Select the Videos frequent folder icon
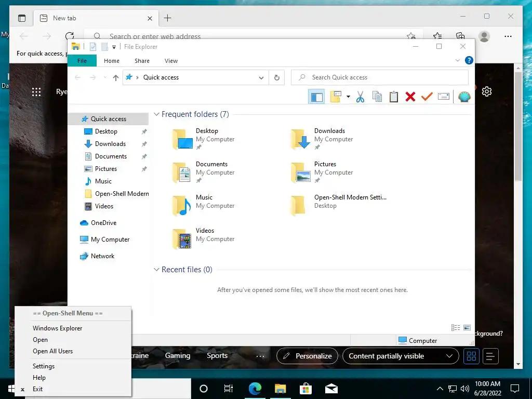The image size is (532, 399). 182,239
